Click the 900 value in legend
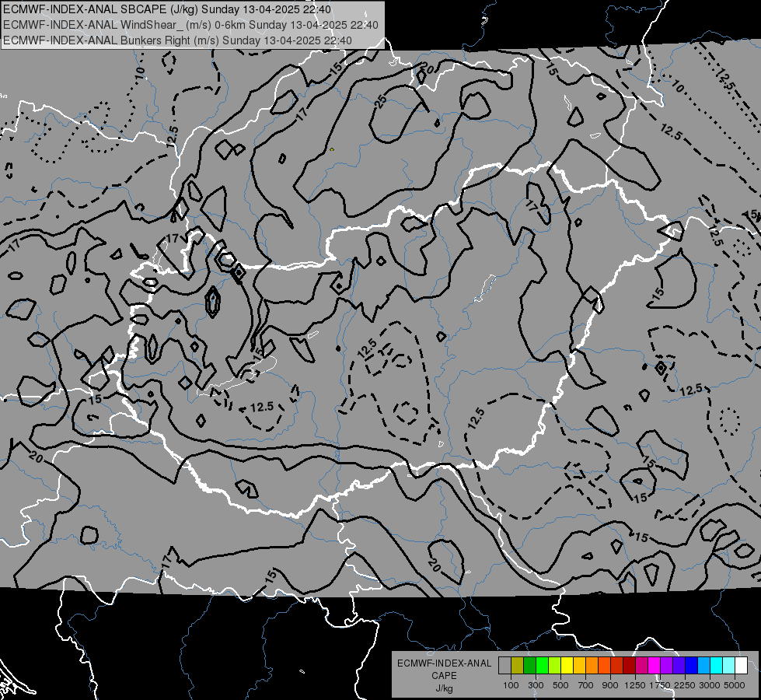 (x=610, y=685)
